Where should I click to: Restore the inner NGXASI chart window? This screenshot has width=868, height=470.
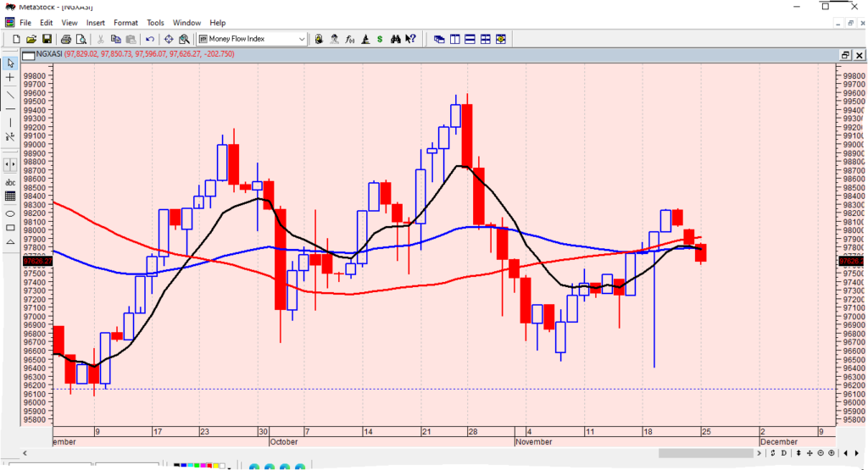pyautogui.click(x=845, y=55)
